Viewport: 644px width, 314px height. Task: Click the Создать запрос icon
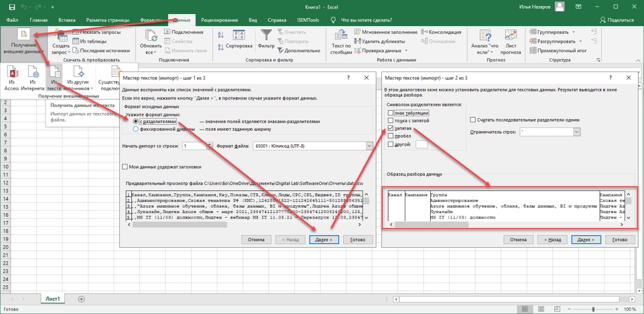[61, 36]
